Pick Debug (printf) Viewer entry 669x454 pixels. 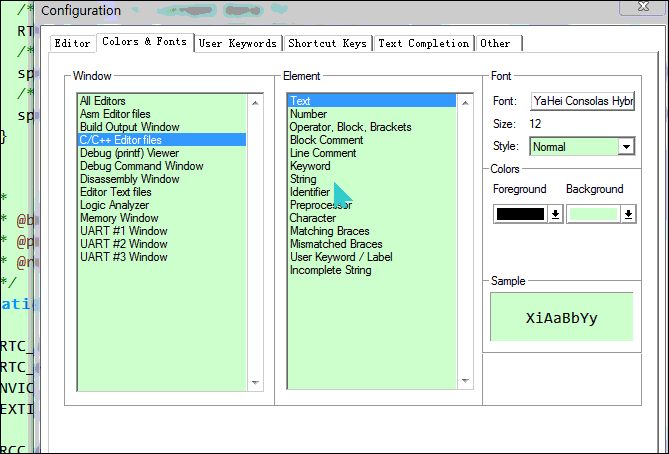[x=162, y=153]
